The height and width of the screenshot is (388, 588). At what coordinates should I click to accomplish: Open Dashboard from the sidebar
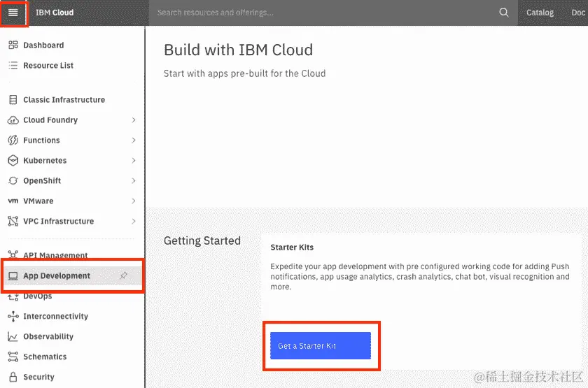[43, 45]
